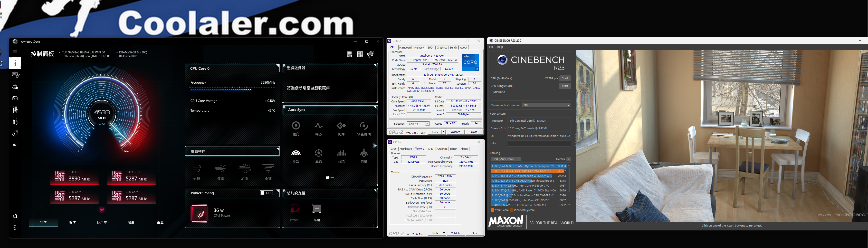Toggle the Power Saving OFF switch
The width and height of the screenshot is (868, 248).
coord(267,193)
